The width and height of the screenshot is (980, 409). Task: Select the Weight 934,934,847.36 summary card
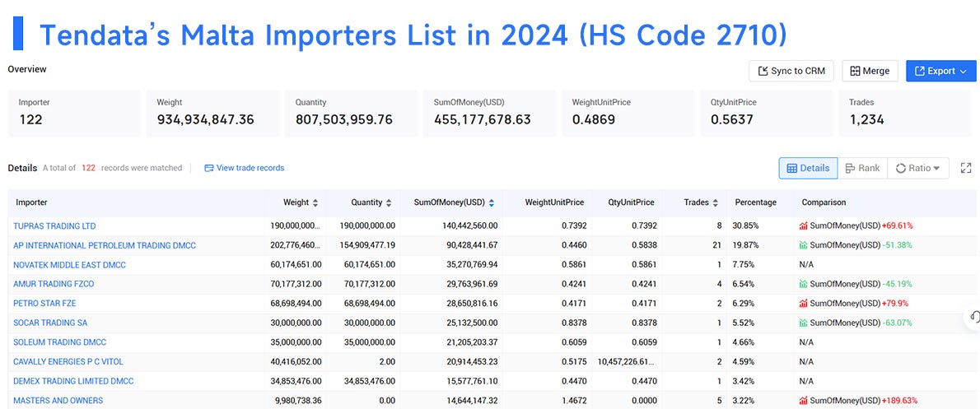(x=212, y=113)
